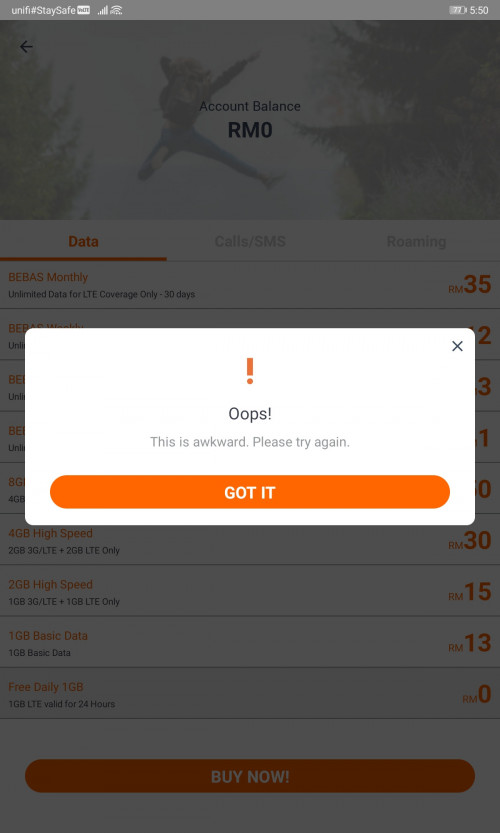This screenshot has width=500, height=833.
Task: Tap the BUY NOW! button
Action: [250, 776]
